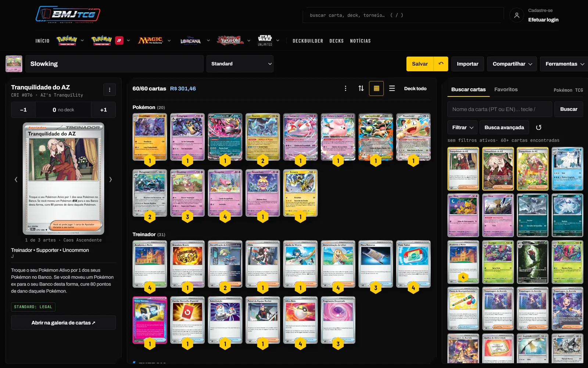Expand the Yu-Gi-Oh dropdown chevron

pyautogui.click(x=249, y=40)
